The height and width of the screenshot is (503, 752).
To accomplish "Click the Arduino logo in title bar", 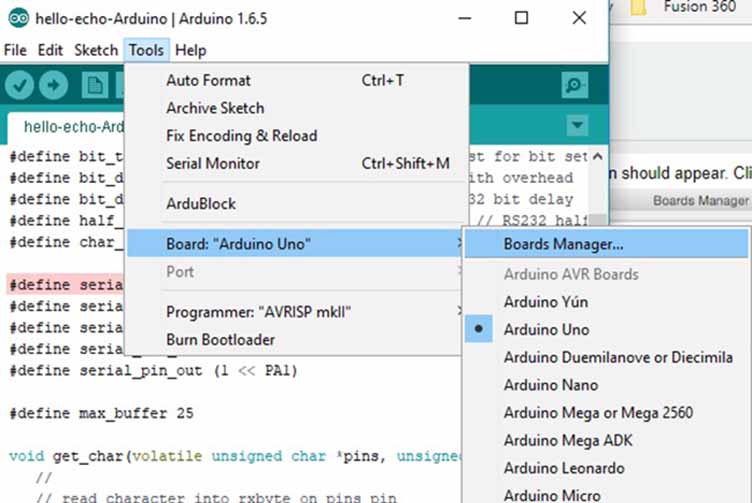I will [x=18, y=18].
